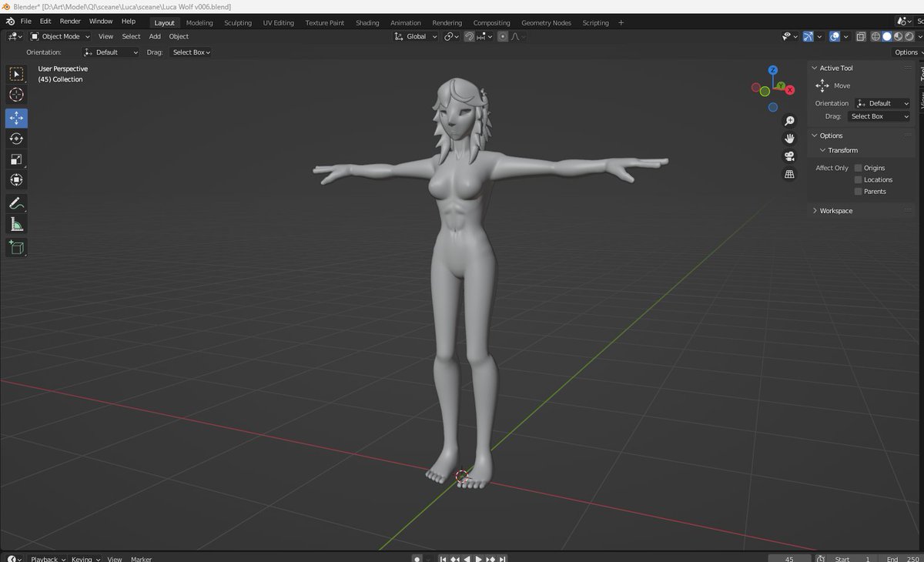
Task: Toggle use preview range clock icon
Action: pos(821,558)
